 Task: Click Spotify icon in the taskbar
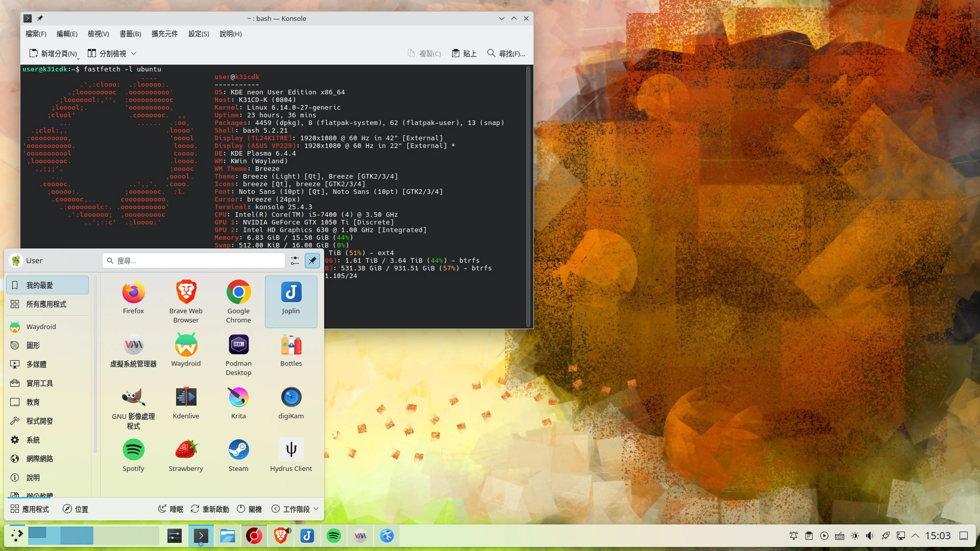(334, 536)
